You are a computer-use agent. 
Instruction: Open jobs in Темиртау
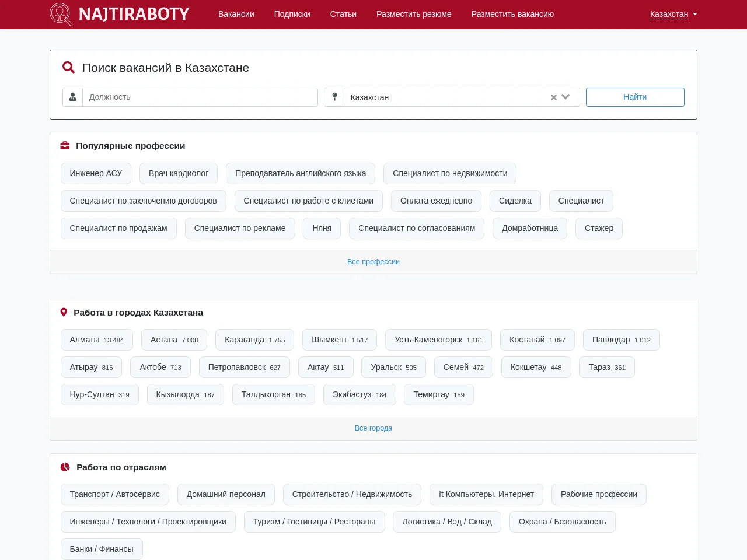point(439,394)
